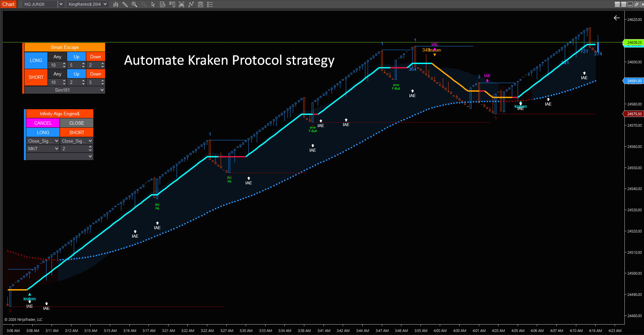The height and width of the screenshot is (335, 644).
Task: Select the cursor pointer tool
Action: pos(153,4)
